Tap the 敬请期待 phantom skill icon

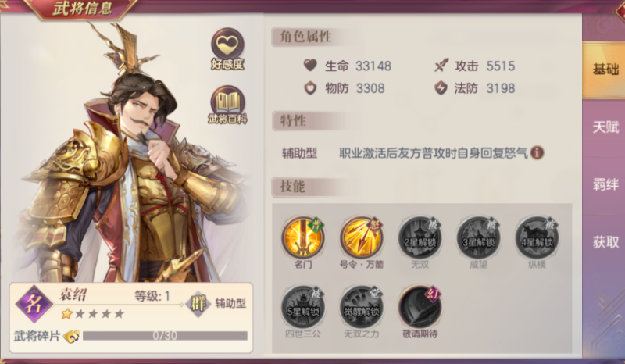coord(420,307)
